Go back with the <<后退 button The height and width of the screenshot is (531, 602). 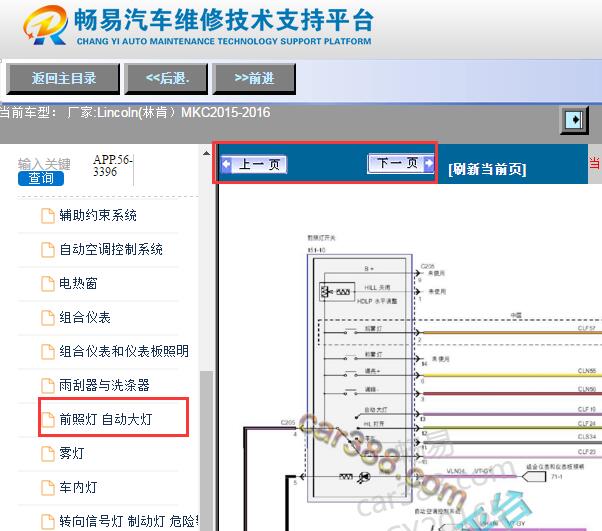[166, 79]
